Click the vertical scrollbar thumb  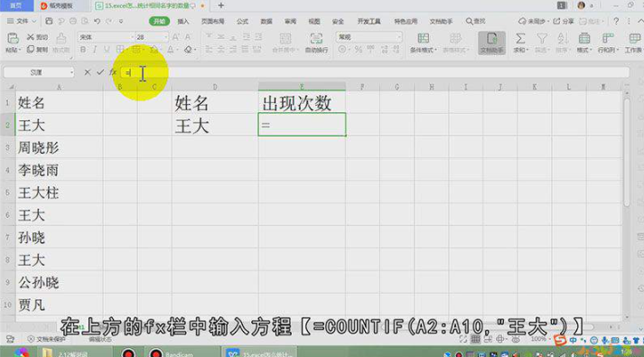626,152
